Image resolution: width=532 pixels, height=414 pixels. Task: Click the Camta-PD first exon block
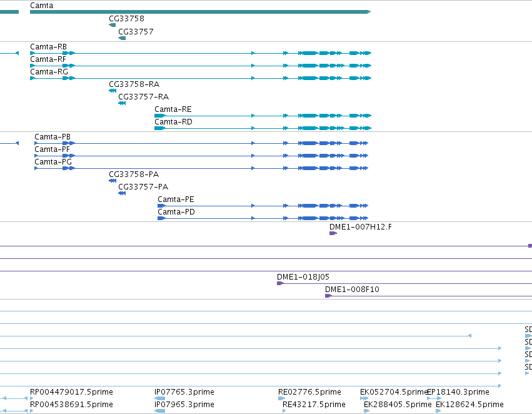(161, 218)
